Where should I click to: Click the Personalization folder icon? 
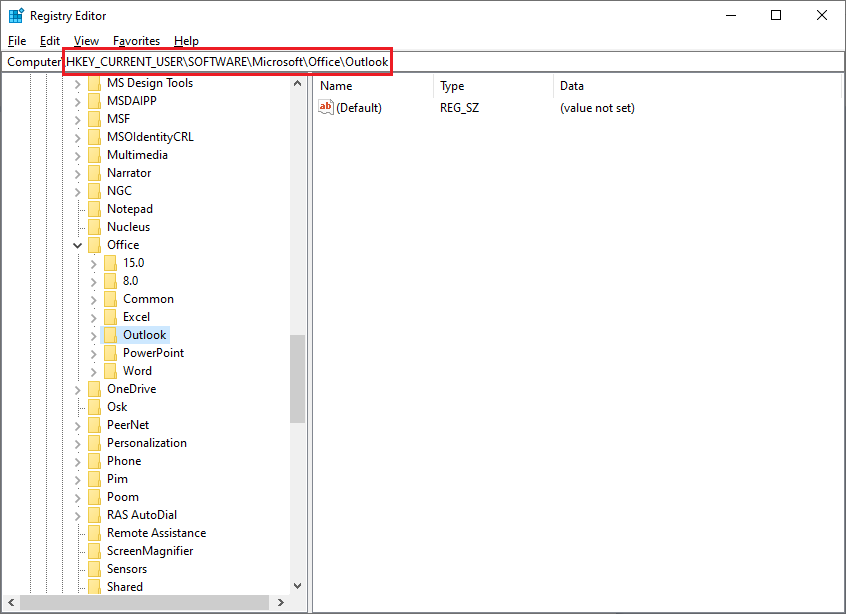(x=94, y=443)
